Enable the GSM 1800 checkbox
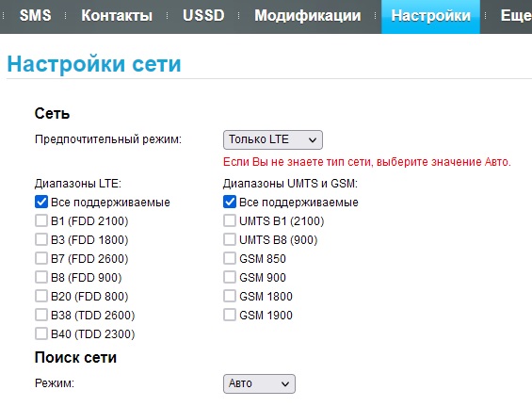Screen dimensions: 532x406 click(x=230, y=296)
